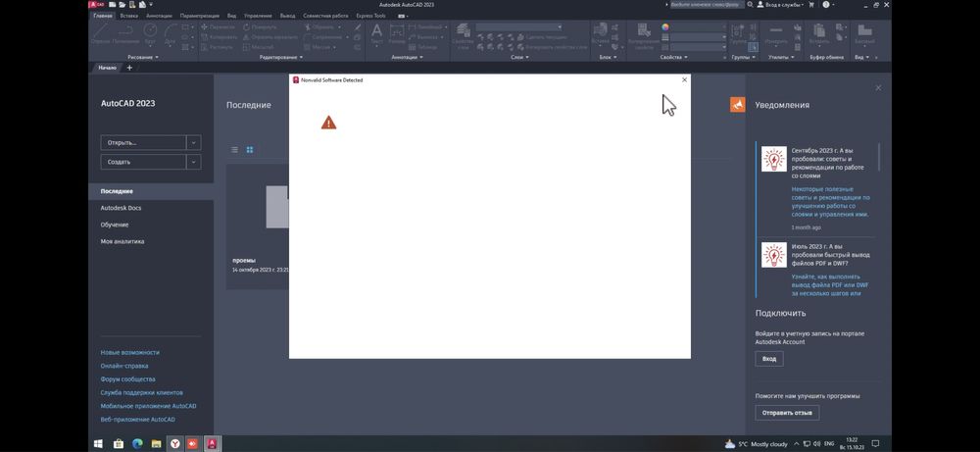Viewport: 980px width, 452px height.
Task: Open the Новые возможности link
Action: pos(130,353)
